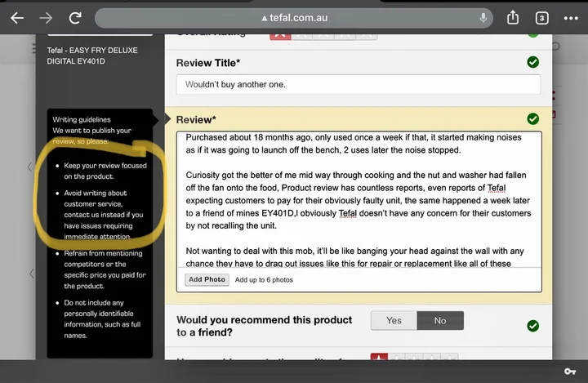Screen dimensions: 588x383
Task: Click the green checkmark next to Review Title
Action: pos(532,62)
